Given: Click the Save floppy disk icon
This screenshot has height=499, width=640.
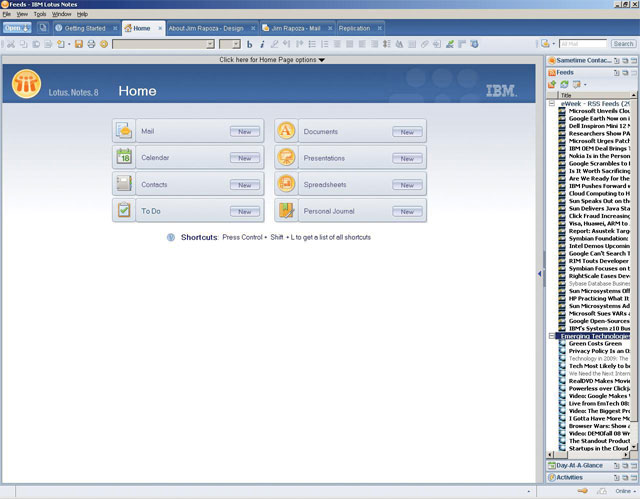Looking at the screenshot, I should (79, 44).
